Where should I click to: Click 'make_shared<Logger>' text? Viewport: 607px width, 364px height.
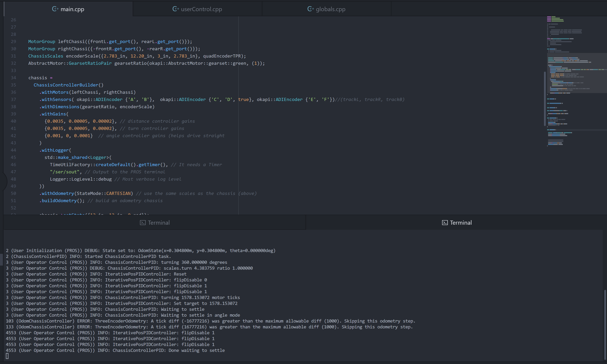(83, 158)
